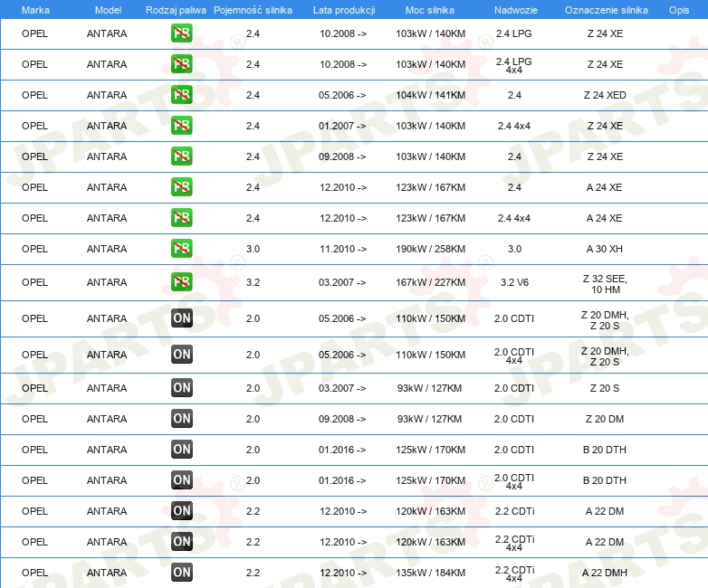This screenshot has height=588, width=708.
Task: Select the petrol icon in the 3.2 V6 row
Action: (182, 282)
